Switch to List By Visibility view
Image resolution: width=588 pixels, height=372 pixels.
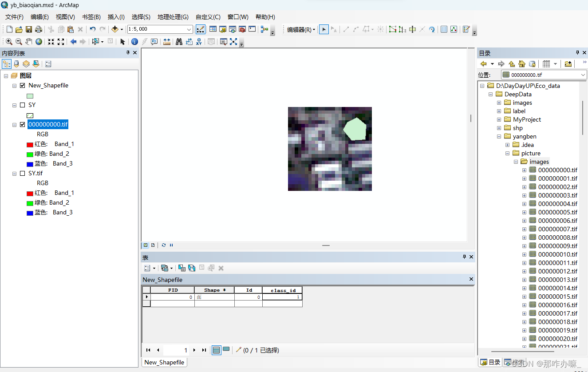(26, 64)
